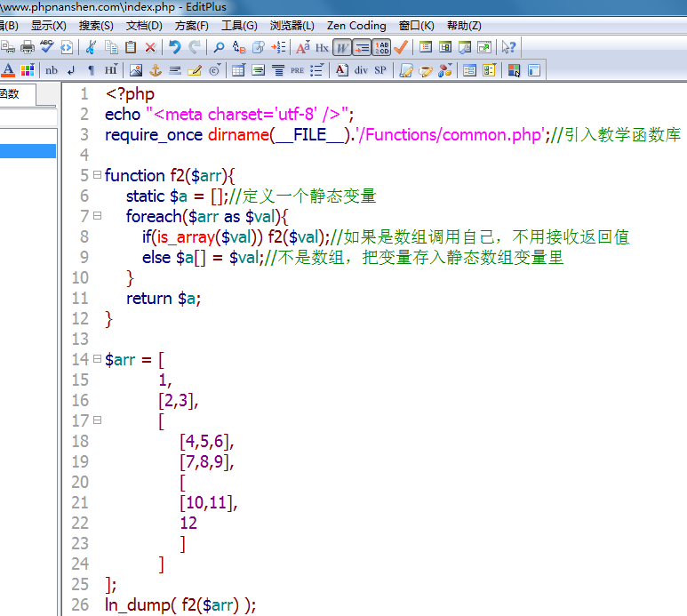The height and width of the screenshot is (616, 687).
Task: Click the Undo arrow icon
Action: [175, 47]
